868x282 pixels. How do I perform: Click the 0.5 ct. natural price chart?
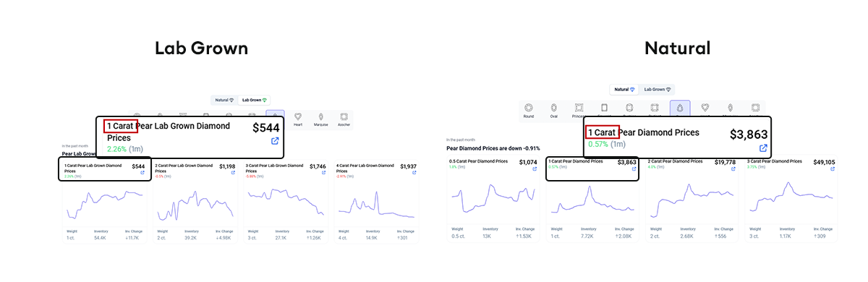[x=493, y=199]
